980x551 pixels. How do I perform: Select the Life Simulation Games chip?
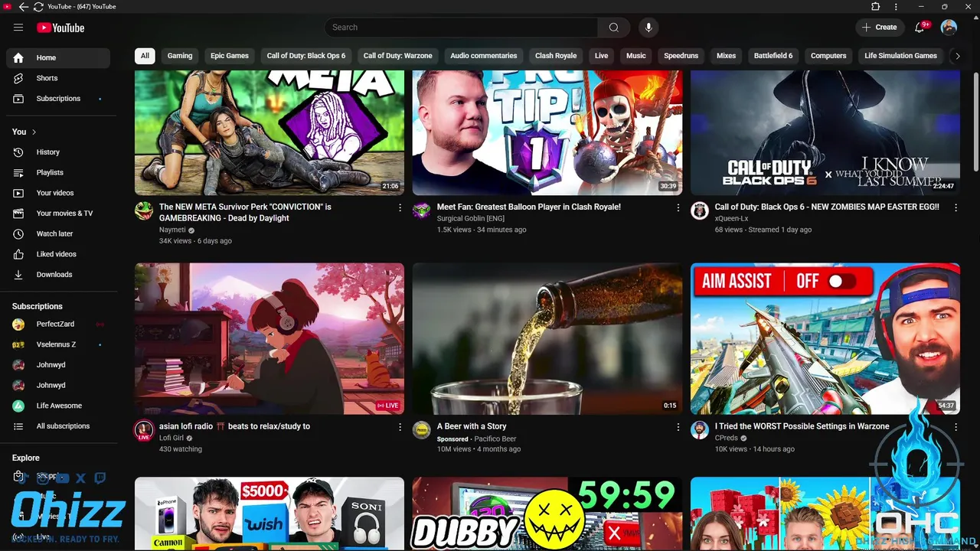pos(901,56)
